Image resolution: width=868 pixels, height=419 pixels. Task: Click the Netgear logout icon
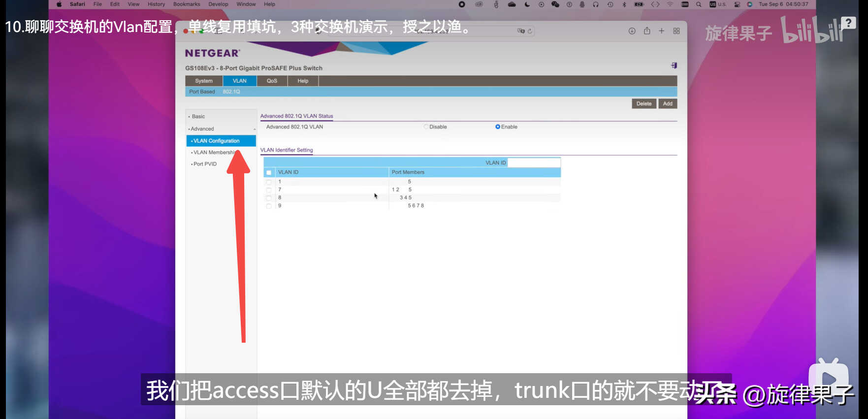point(674,65)
